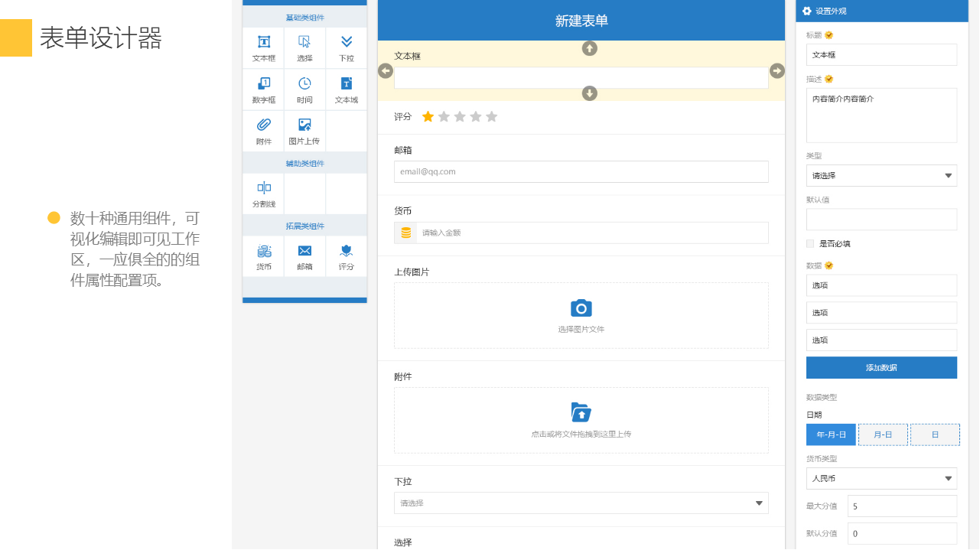This screenshot has width=980, height=550.
Task: Click the 请输入金额 currency input
Action: (x=592, y=233)
